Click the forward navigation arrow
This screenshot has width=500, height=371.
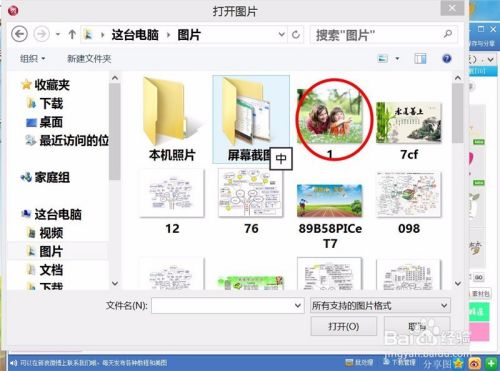(42, 34)
